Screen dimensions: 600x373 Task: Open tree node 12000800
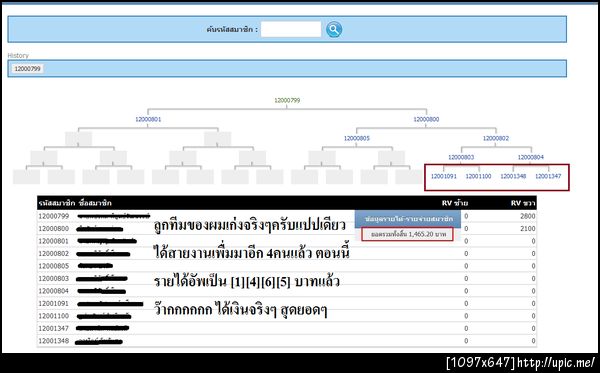coord(426,119)
